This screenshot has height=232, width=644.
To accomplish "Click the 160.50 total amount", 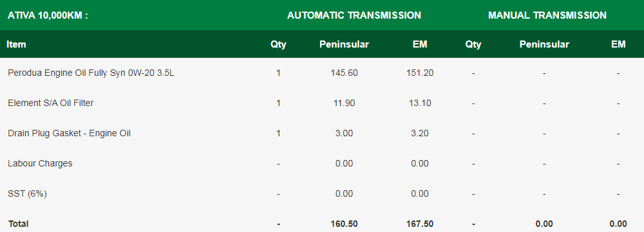I will pos(344,224).
